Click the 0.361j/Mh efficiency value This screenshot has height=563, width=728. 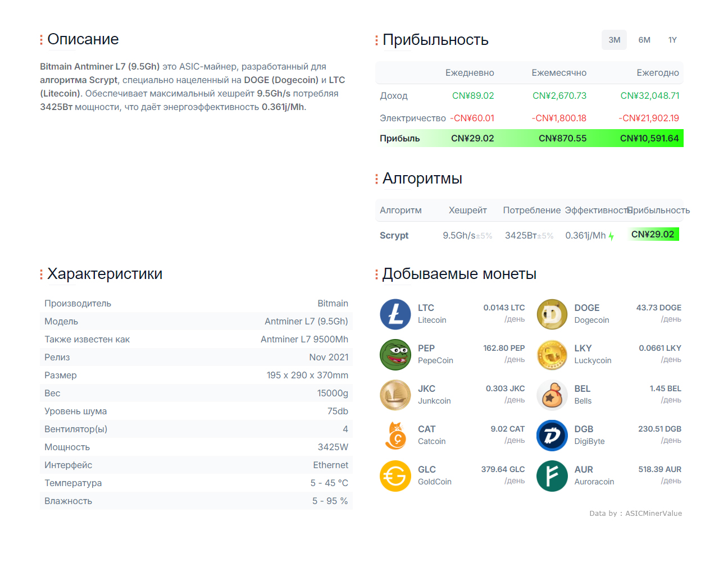pyautogui.click(x=585, y=235)
